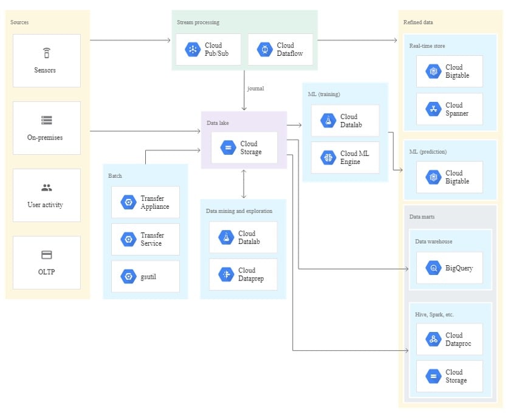Click the Transfer Appliance icon
Screen dimensions: 508x420
(128, 202)
